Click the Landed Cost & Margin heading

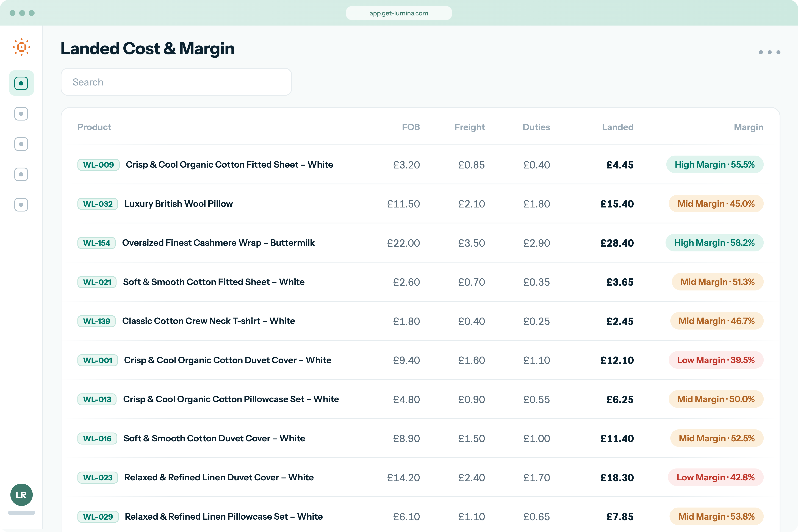[148, 49]
